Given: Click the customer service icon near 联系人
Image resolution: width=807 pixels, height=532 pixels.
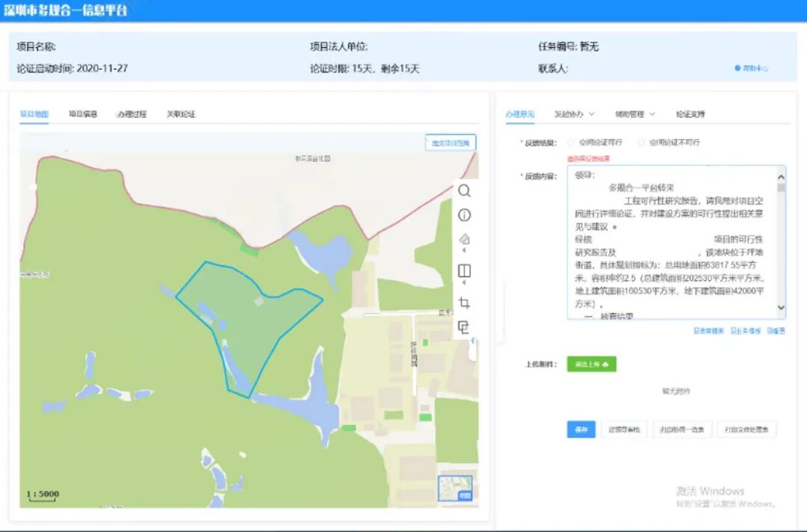Looking at the screenshot, I should click(738, 69).
